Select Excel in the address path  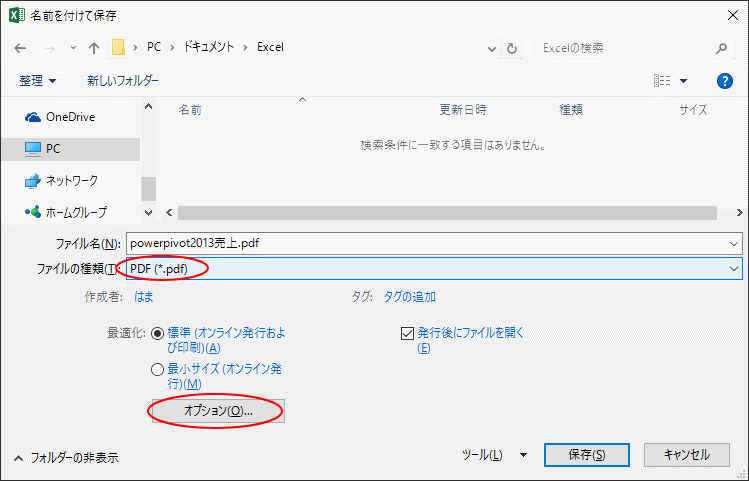[x=270, y=47]
